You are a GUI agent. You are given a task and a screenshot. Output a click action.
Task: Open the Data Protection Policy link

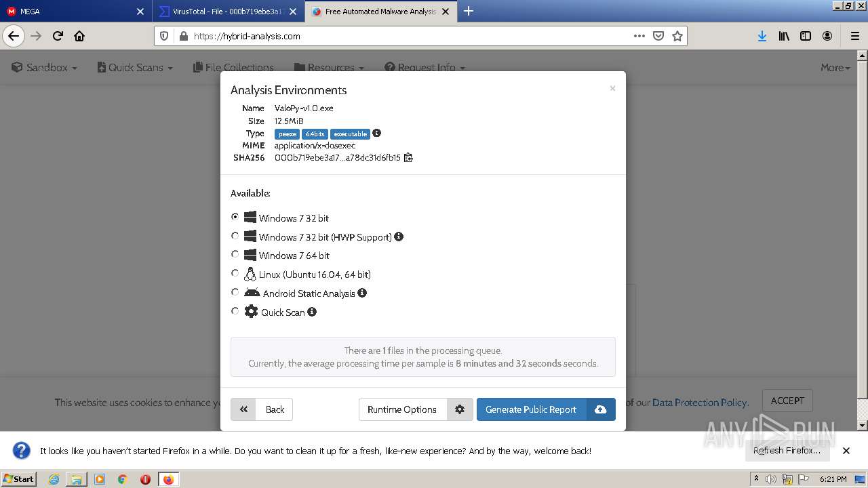(699, 403)
